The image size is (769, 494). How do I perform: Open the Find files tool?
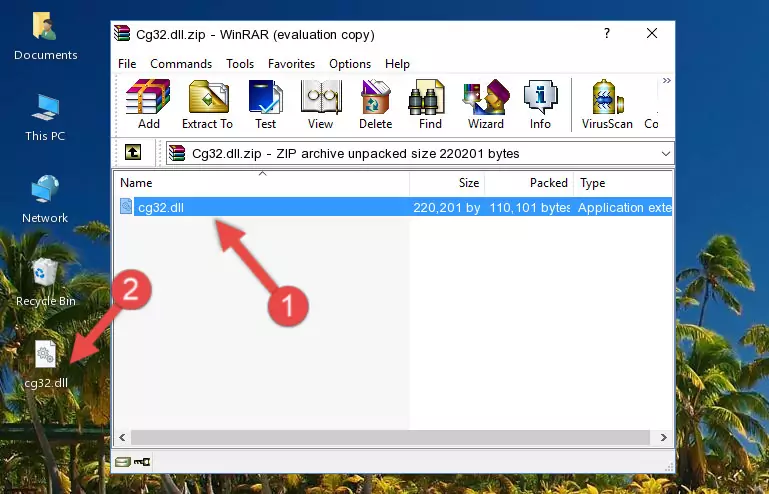click(x=430, y=104)
